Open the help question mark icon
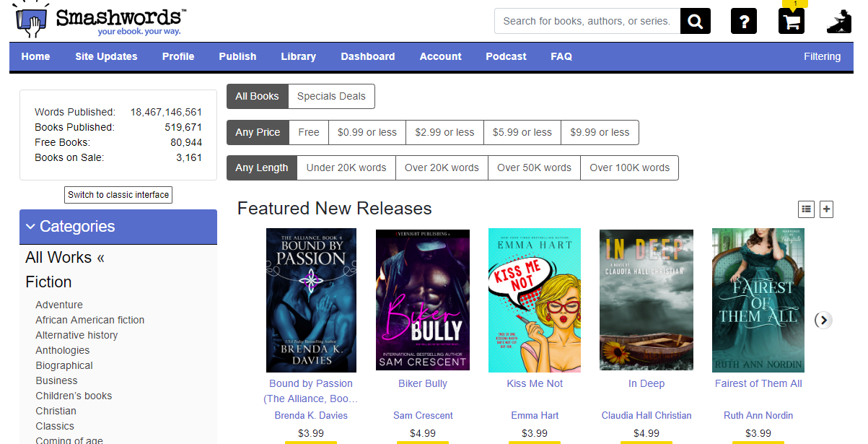 tap(744, 21)
